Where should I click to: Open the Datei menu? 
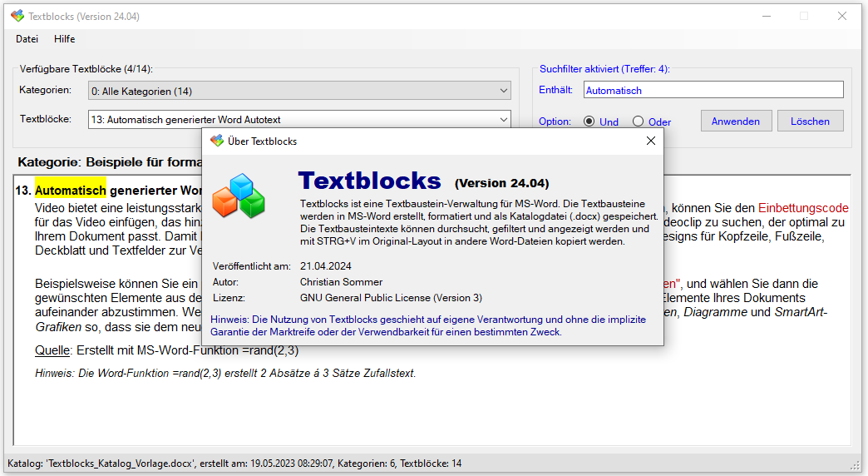(27, 39)
